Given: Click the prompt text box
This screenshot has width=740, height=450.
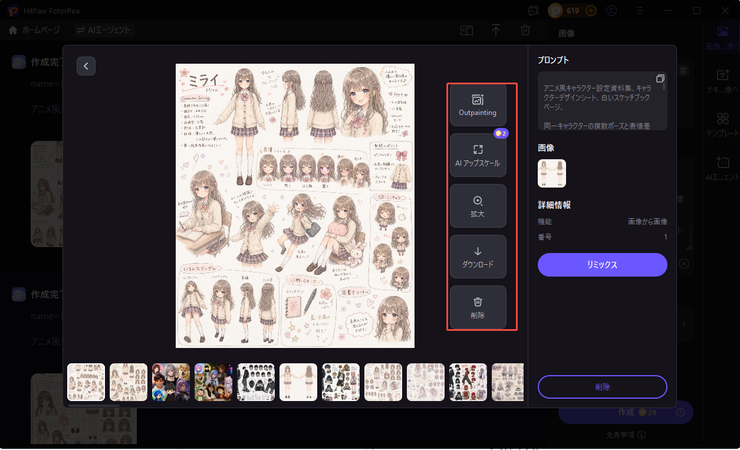Looking at the screenshot, I should point(602,101).
